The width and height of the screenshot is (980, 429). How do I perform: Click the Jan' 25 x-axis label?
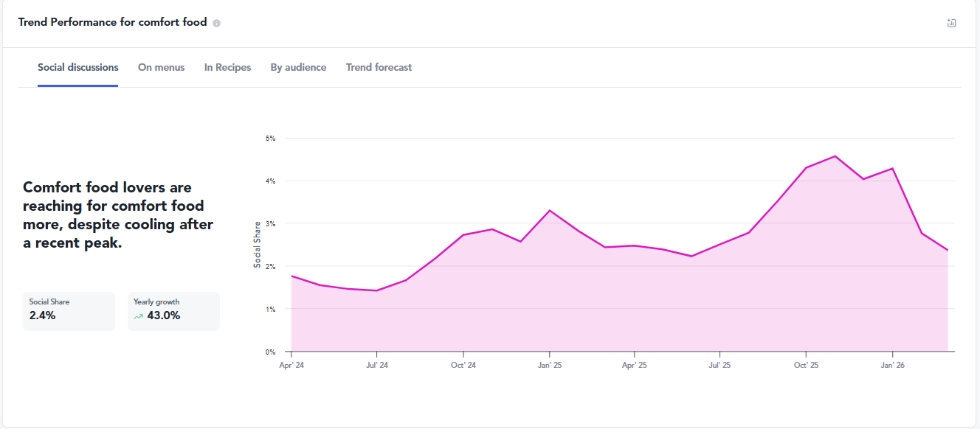pos(549,365)
